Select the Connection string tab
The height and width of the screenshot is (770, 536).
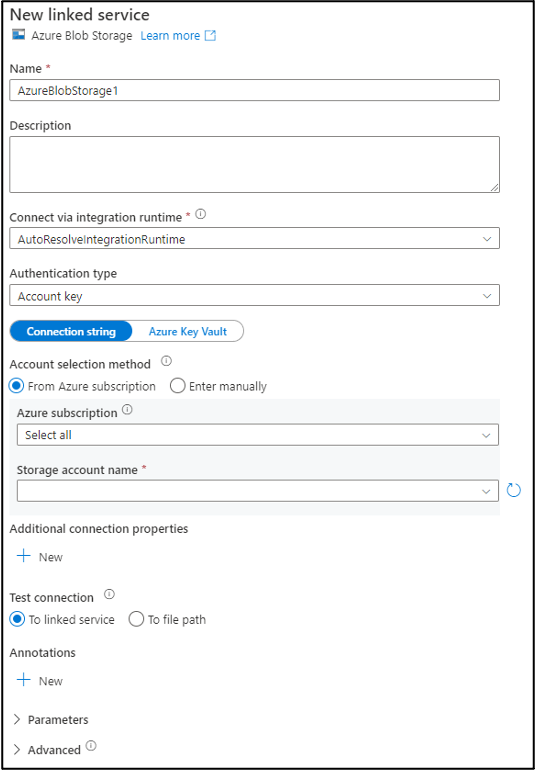tap(71, 331)
